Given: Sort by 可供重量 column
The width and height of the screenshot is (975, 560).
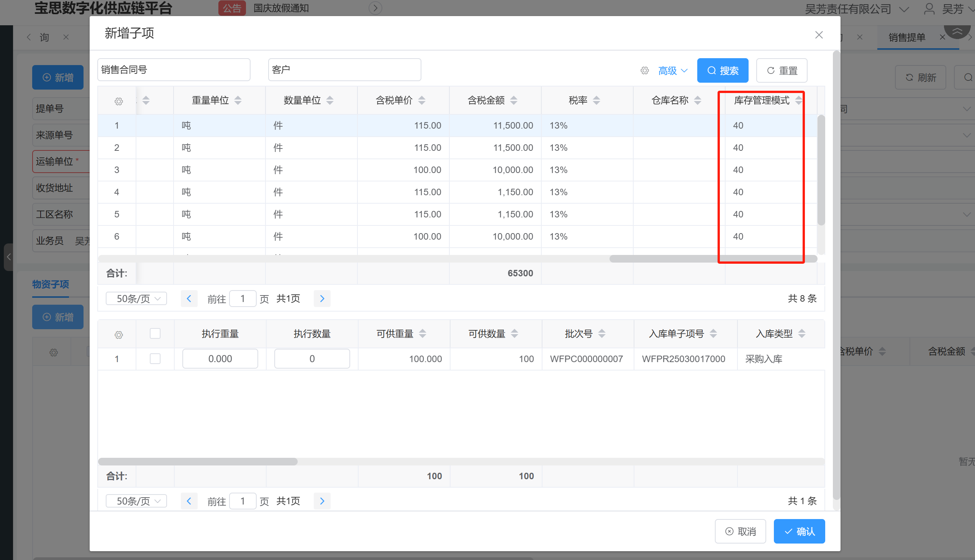Looking at the screenshot, I should [423, 333].
